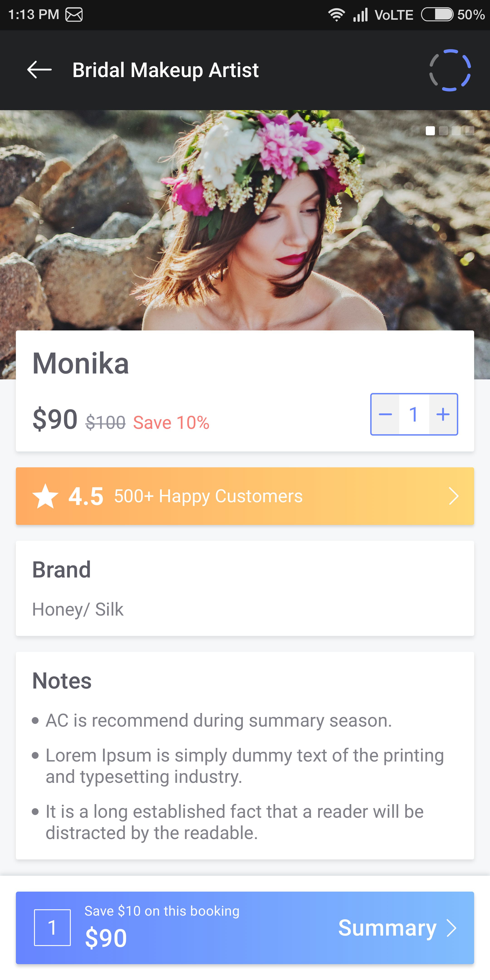Tap the chevron next to Summary
This screenshot has width=490, height=980.
click(452, 928)
